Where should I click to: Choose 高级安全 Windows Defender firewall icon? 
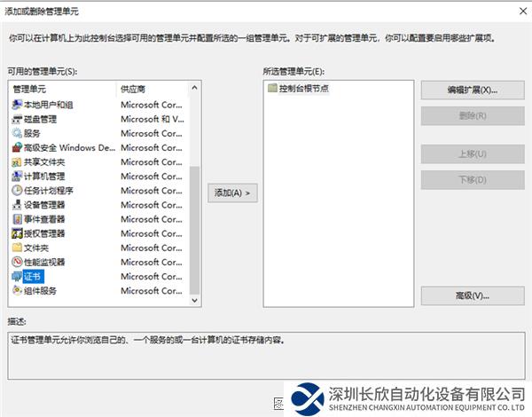coord(17,147)
